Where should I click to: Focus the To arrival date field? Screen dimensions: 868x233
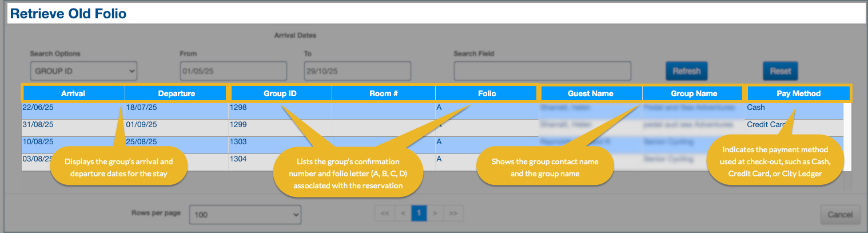[x=357, y=71]
